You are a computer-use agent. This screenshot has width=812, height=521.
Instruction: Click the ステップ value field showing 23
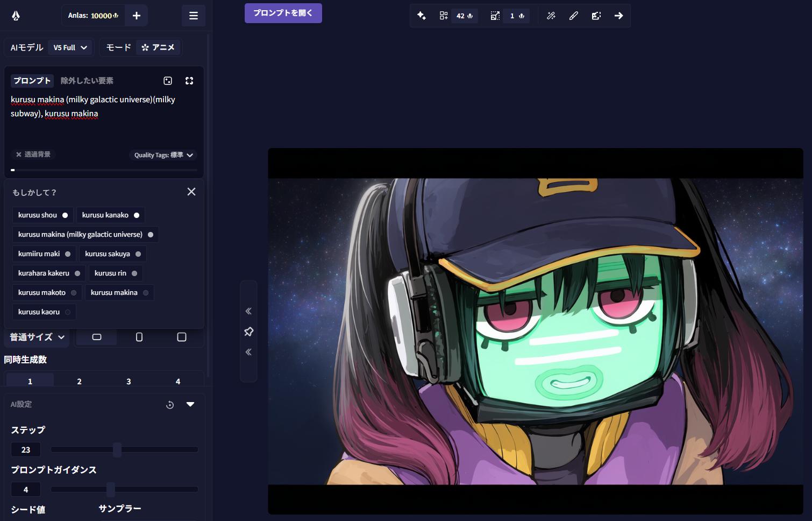[x=26, y=449]
